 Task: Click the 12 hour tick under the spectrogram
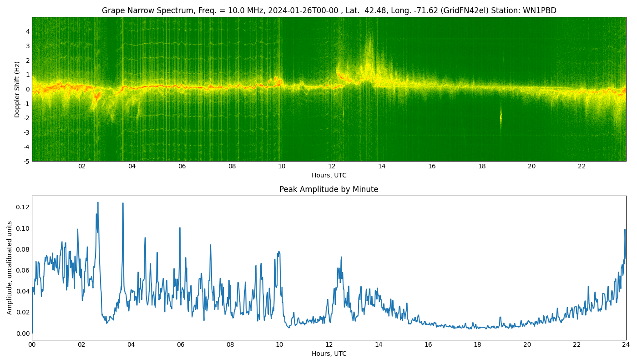pos(332,167)
